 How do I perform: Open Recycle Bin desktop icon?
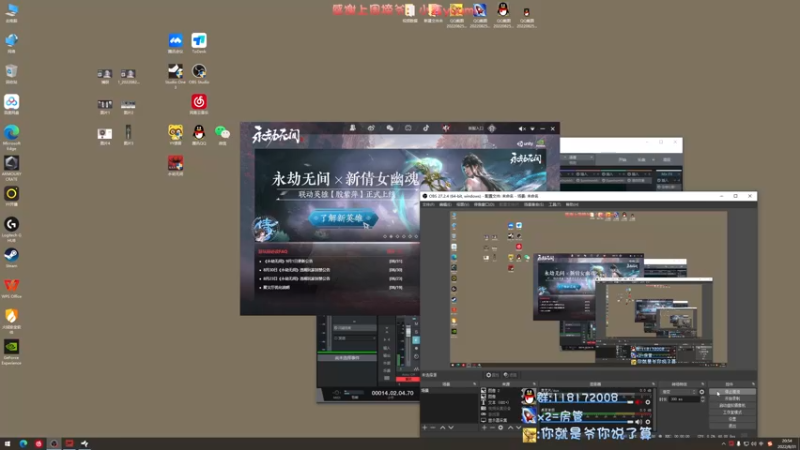[11, 73]
